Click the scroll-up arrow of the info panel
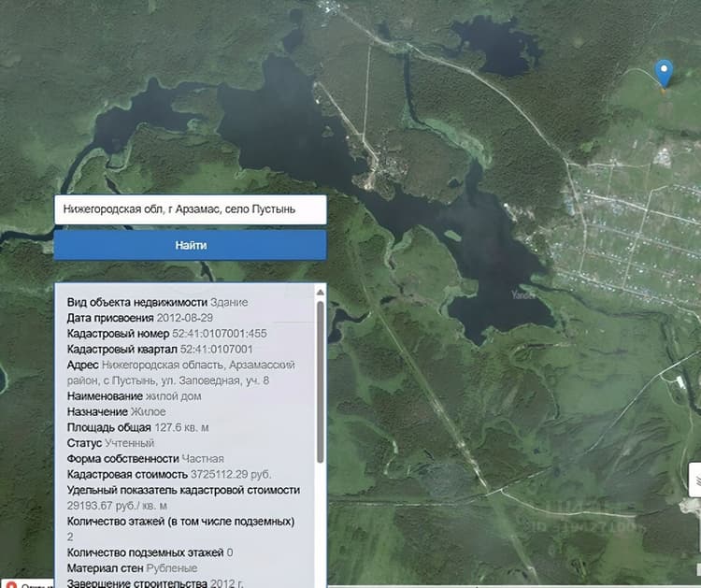 (x=320, y=292)
